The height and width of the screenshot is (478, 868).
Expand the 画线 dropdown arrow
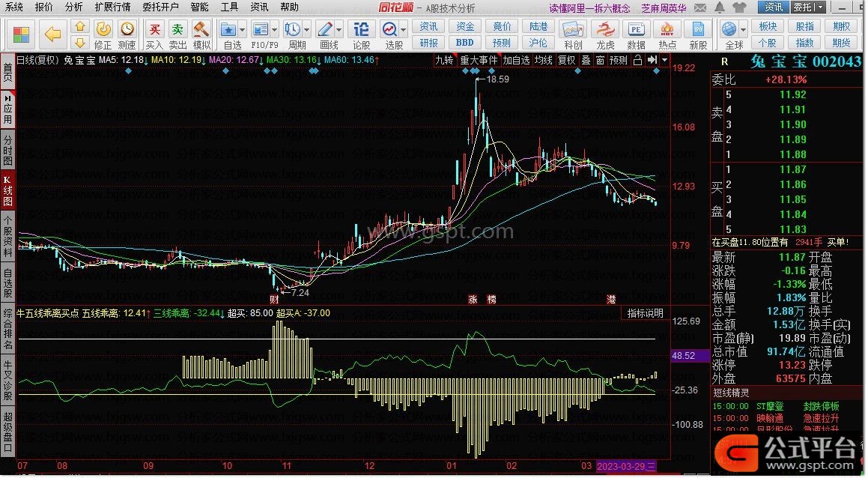(339, 29)
